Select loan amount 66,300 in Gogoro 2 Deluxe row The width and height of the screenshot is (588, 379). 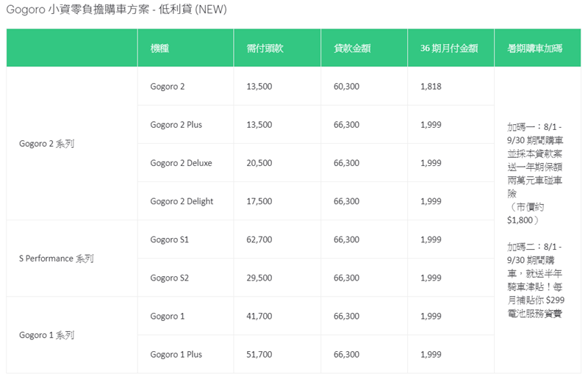pyautogui.click(x=346, y=163)
